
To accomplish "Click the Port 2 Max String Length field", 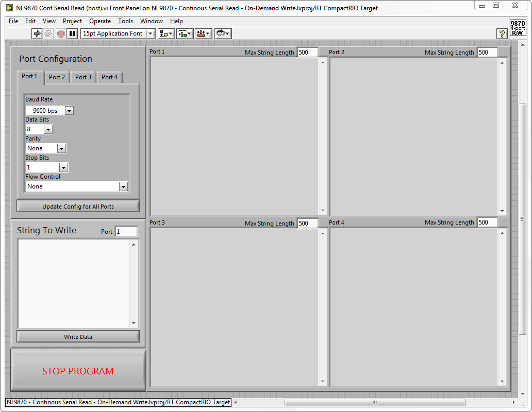I will [x=487, y=52].
